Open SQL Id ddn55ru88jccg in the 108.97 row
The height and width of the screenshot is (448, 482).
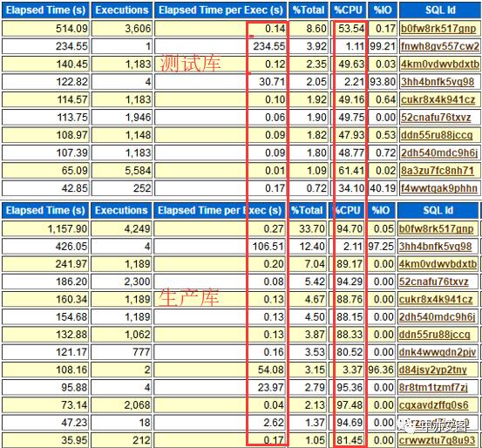437,135
